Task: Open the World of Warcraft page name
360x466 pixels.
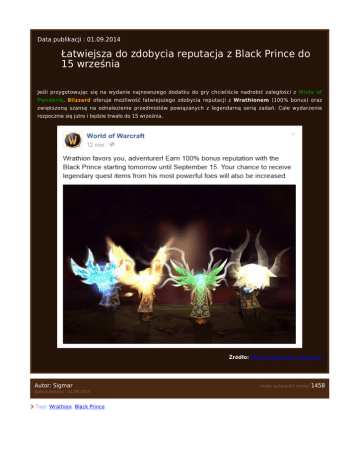Action: (x=115, y=136)
